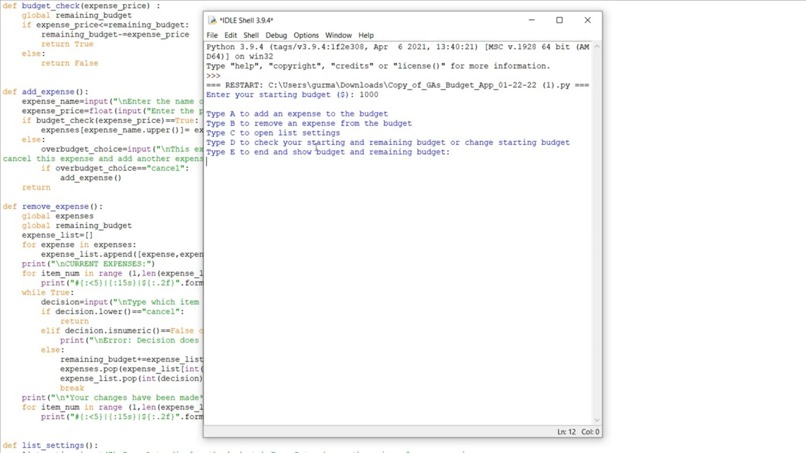Open the Options menu
Screen dimensions: 806x453
tap(306, 35)
